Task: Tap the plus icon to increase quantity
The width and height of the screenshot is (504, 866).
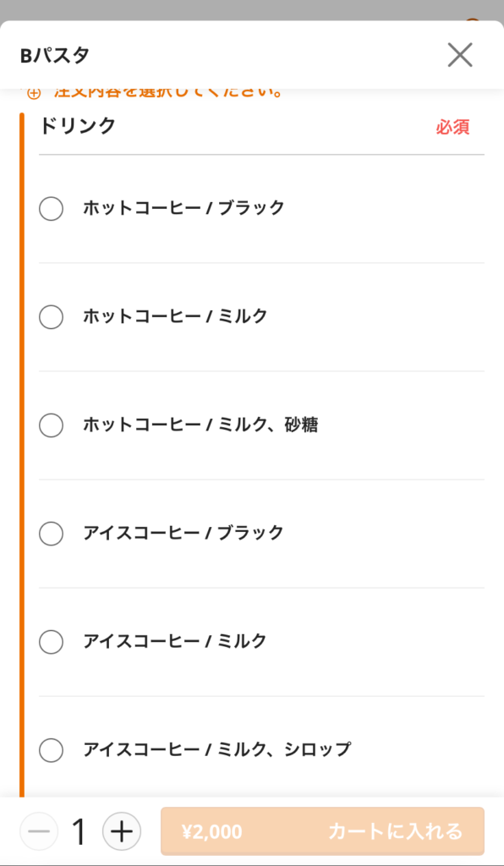Action: click(122, 831)
